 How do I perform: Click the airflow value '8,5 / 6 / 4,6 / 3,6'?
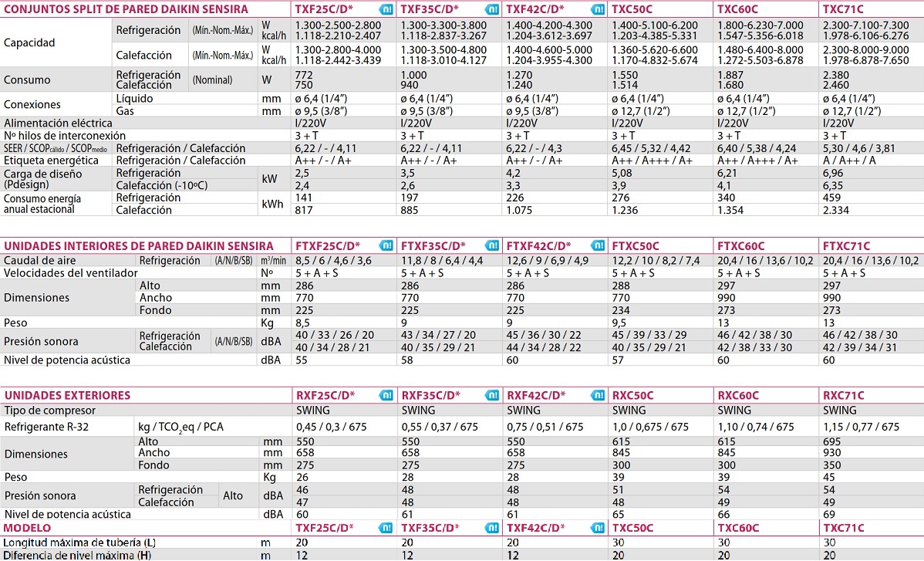[x=333, y=261]
